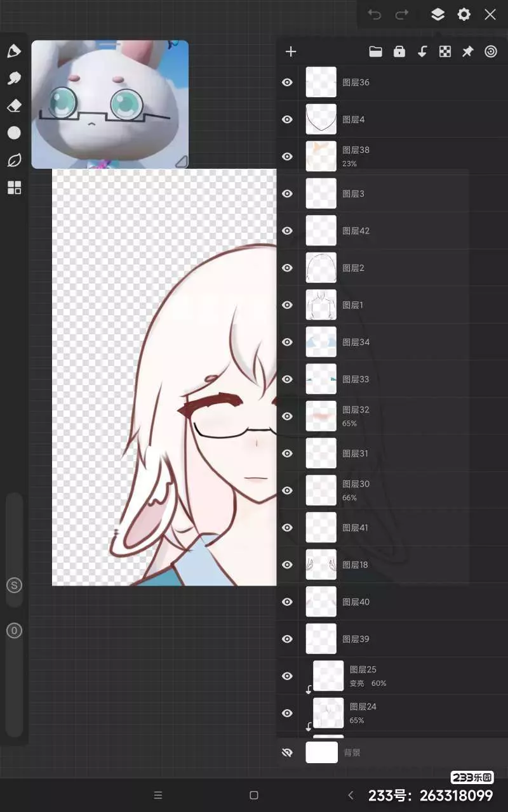
Task: Open the settings gear
Action: 464,15
